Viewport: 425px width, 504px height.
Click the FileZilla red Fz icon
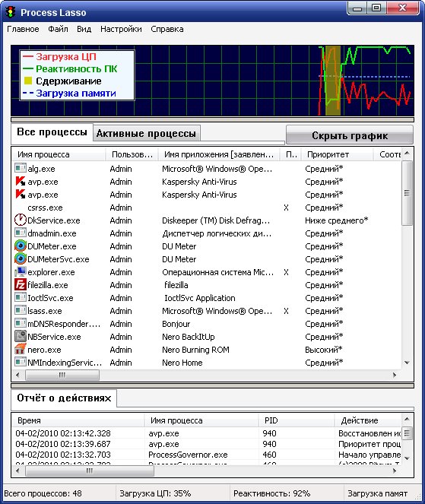click(21, 284)
